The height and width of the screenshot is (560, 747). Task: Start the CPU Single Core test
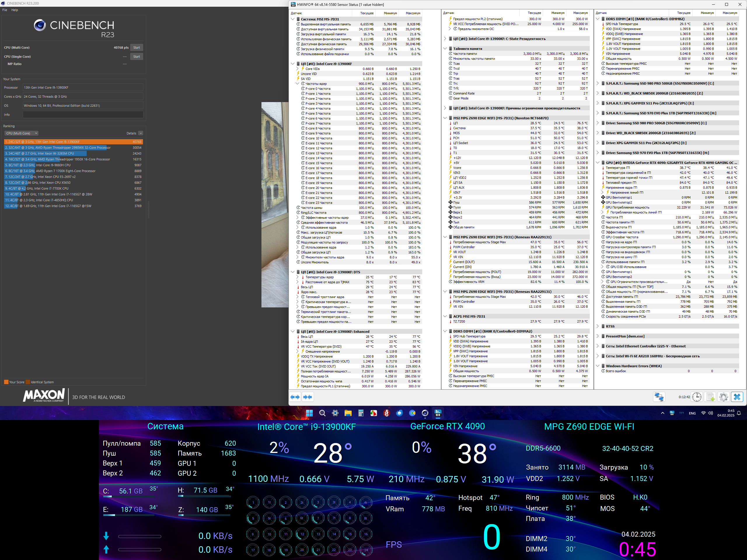pyautogui.click(x=137, y=57)
